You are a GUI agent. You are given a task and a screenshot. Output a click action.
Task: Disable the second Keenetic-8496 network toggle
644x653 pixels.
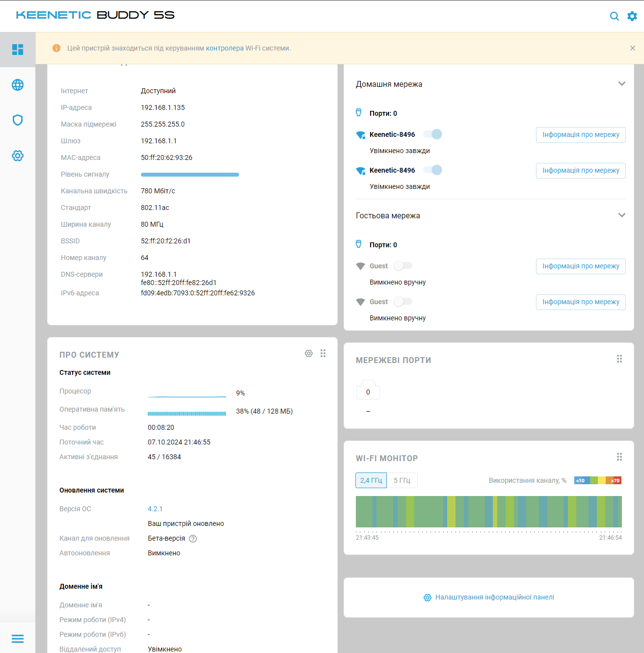click(432, 170)
